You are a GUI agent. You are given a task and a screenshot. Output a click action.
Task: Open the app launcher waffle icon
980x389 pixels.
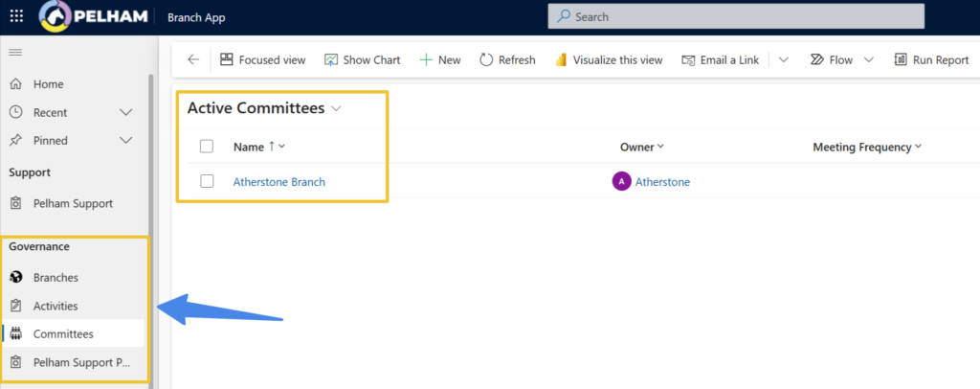coord(16,16)
